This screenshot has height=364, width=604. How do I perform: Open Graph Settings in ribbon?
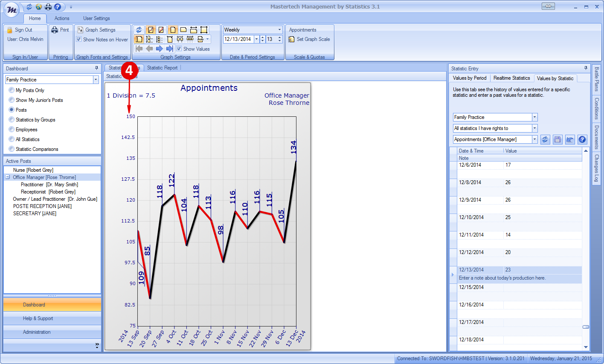coord(96,30)
